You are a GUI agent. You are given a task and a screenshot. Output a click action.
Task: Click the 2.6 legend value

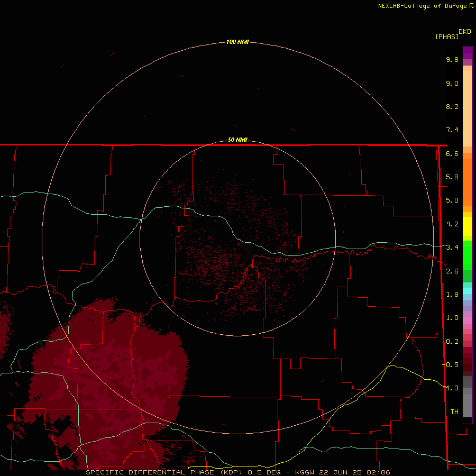452,271
